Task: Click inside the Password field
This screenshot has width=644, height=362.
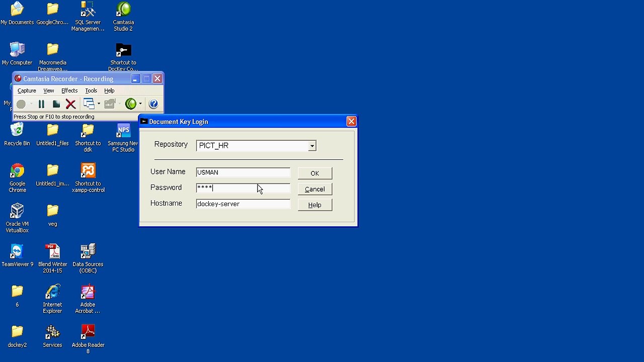Action: coord(243,188)
